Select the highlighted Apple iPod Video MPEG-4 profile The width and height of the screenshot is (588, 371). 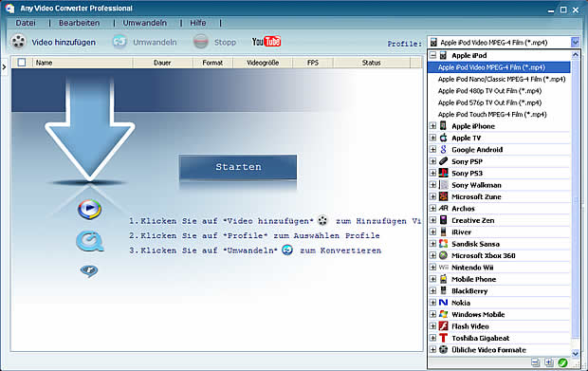pos(499,67)
